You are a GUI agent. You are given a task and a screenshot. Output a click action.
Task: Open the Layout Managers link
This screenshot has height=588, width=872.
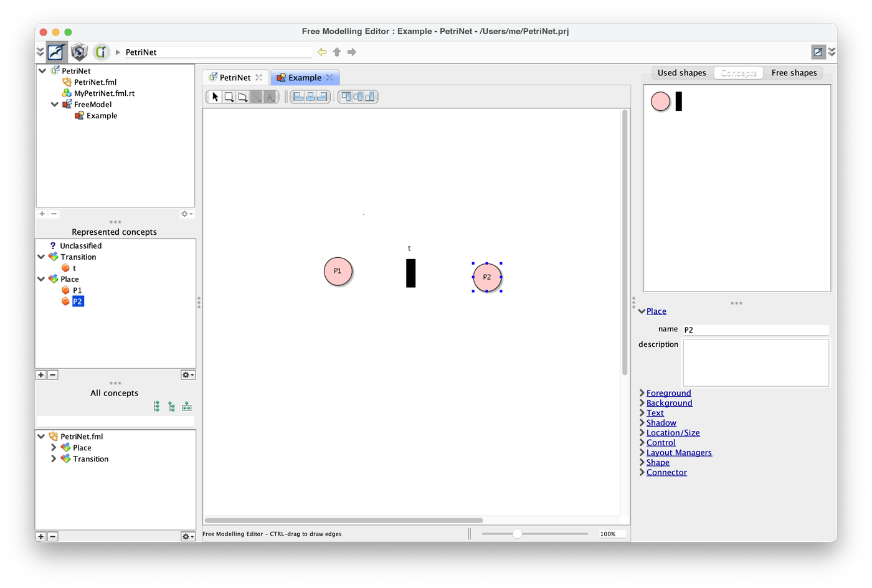[x=679, y=453]
